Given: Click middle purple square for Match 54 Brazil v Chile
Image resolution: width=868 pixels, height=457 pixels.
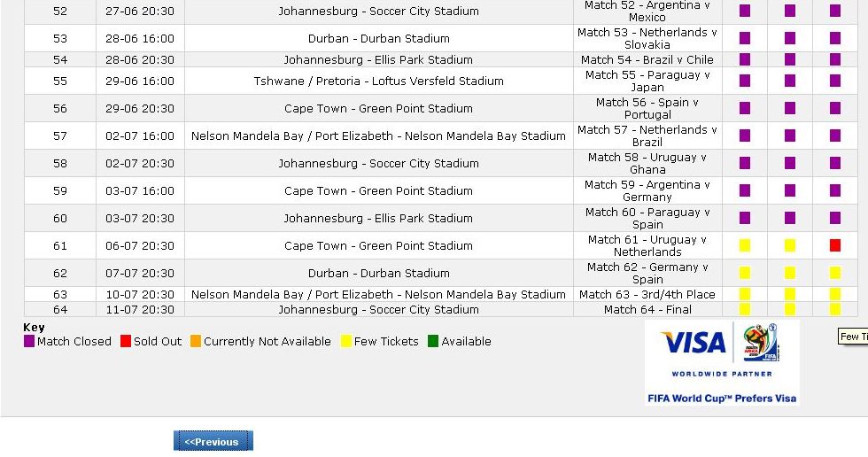Looking at the screenshot, I should (790, 59).
